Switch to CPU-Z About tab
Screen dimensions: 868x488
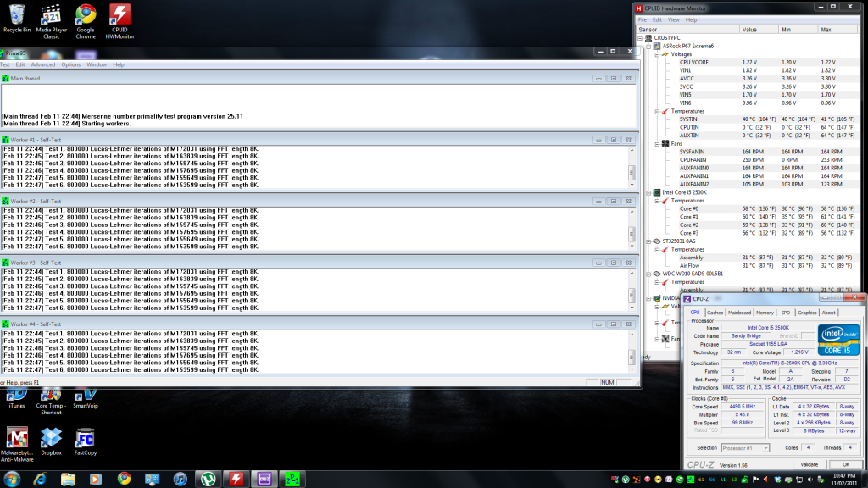click(829, 313)
